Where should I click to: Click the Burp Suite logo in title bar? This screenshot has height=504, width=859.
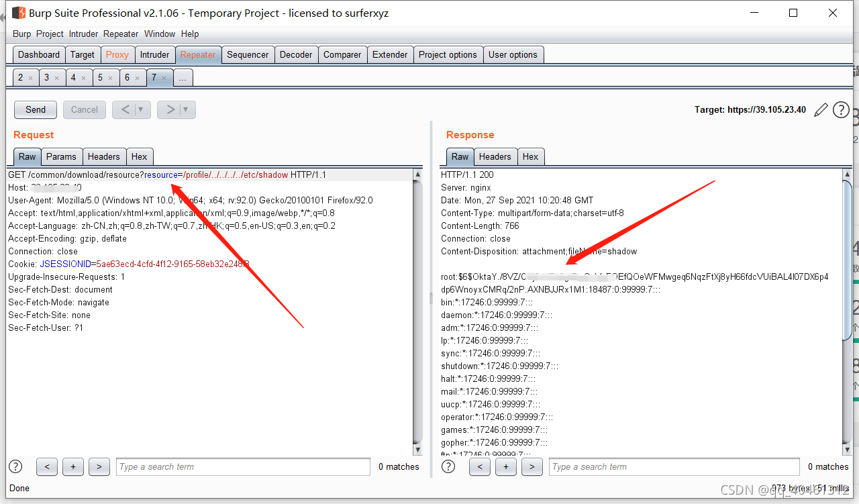click(x=19, y=13)
